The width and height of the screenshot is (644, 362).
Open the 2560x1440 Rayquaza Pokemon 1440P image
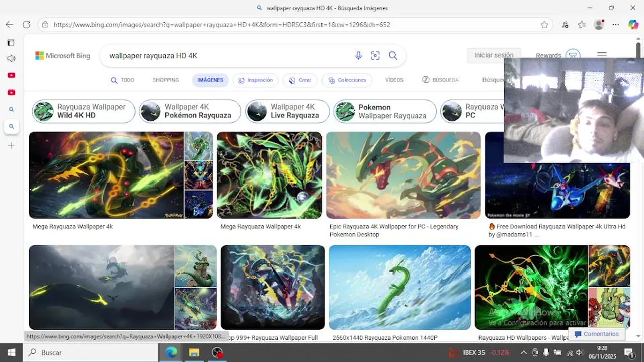[x=399, y=288]
